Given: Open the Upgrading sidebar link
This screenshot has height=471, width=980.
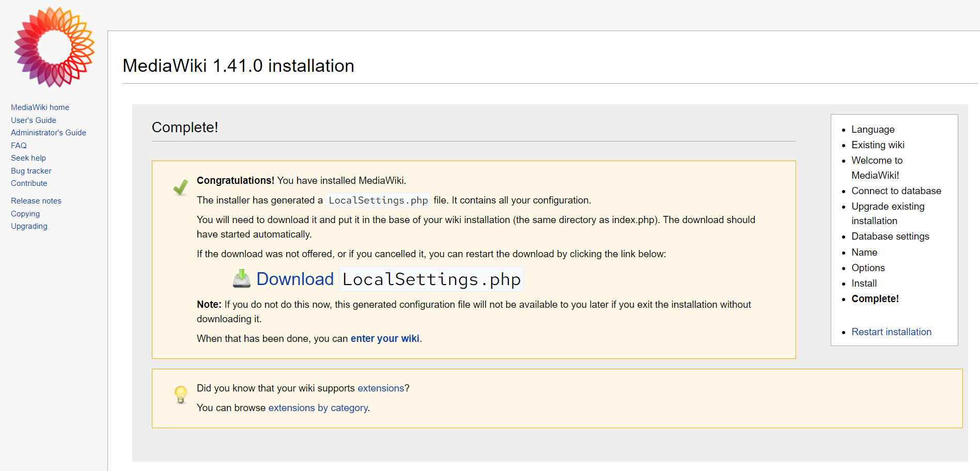Looking at the screenshot, I should point(29,226).
